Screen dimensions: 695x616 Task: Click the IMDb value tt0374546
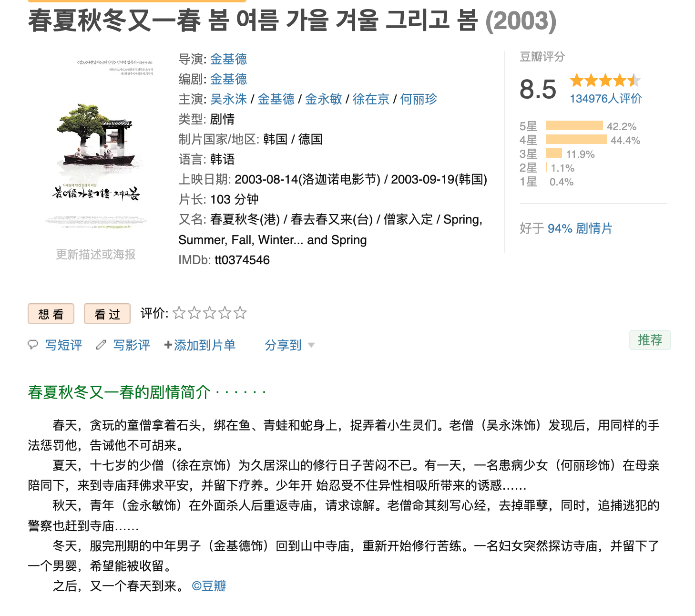pyautogui.click(x=242, y=260)
